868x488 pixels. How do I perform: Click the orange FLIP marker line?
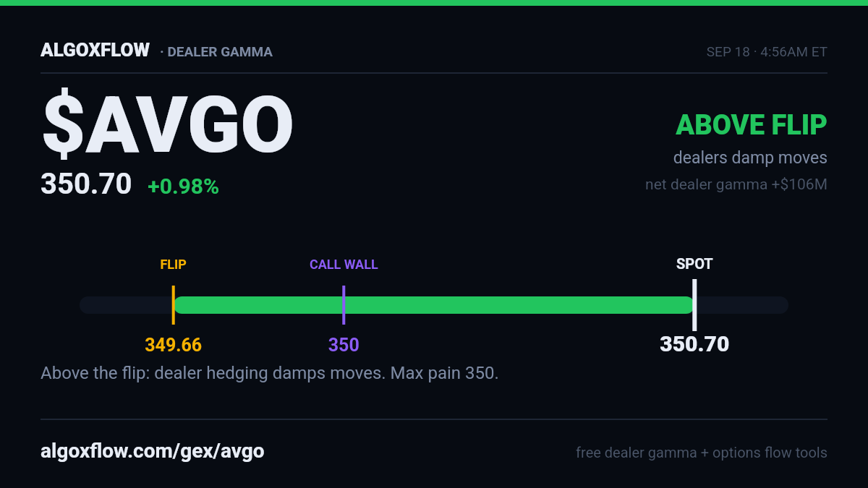[x=173, y=305]
